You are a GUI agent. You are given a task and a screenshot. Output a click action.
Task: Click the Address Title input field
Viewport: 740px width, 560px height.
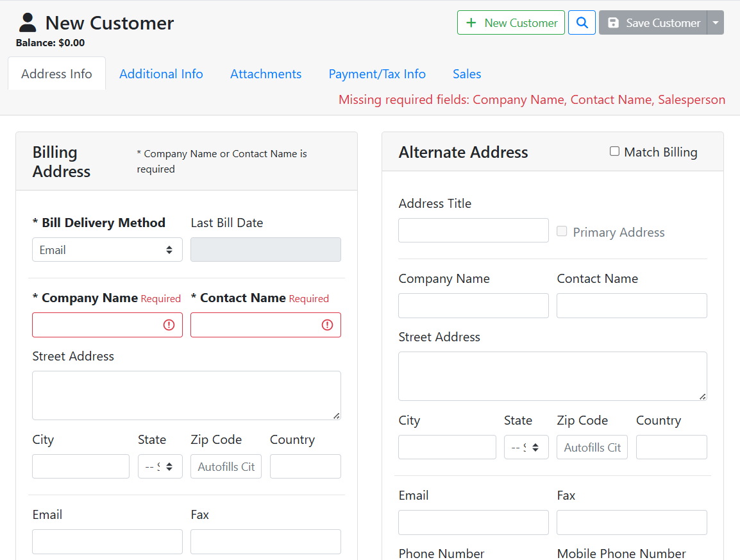click(473, 230)
